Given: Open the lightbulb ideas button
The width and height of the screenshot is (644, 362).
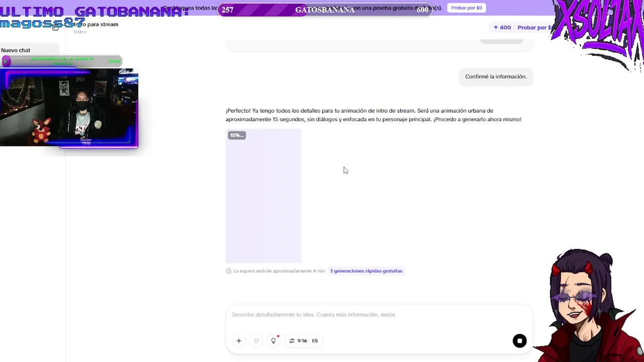Looking at the screenshot, I should (x=274, y=340).
